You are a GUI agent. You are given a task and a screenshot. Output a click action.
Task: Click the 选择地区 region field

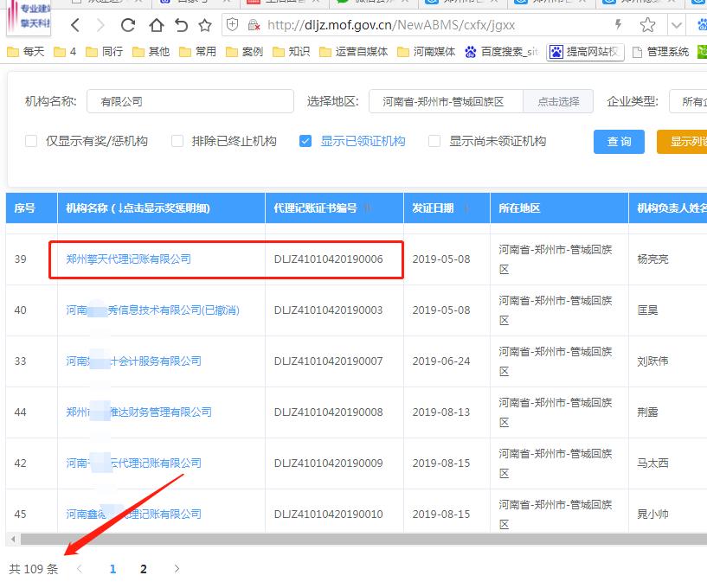(x=446, y=101)
